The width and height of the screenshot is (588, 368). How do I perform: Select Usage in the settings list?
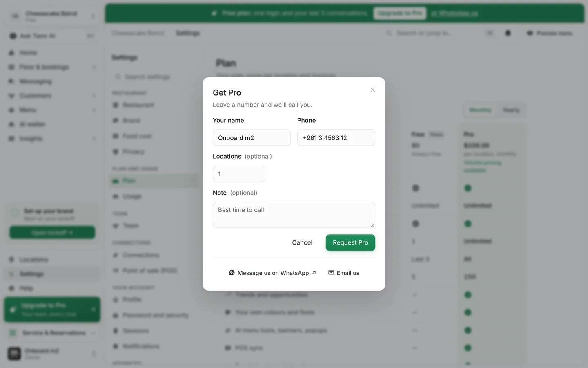154,196
